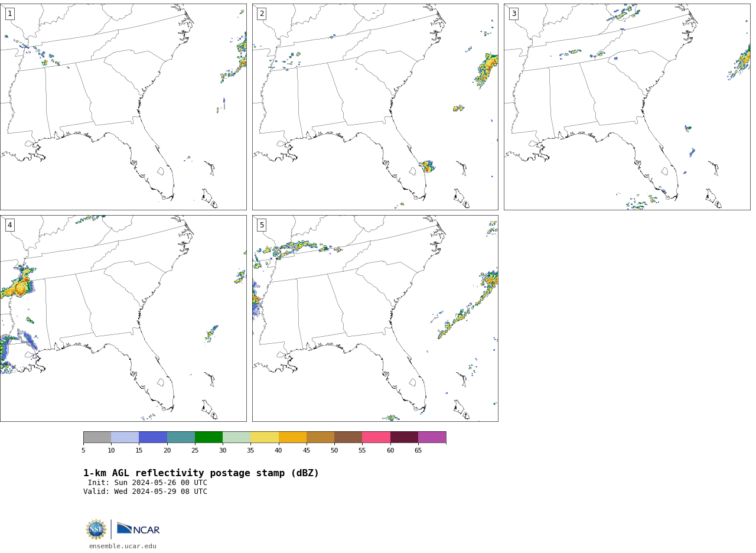Click the purple 65+ dBZ swatch

click(432, 437)
